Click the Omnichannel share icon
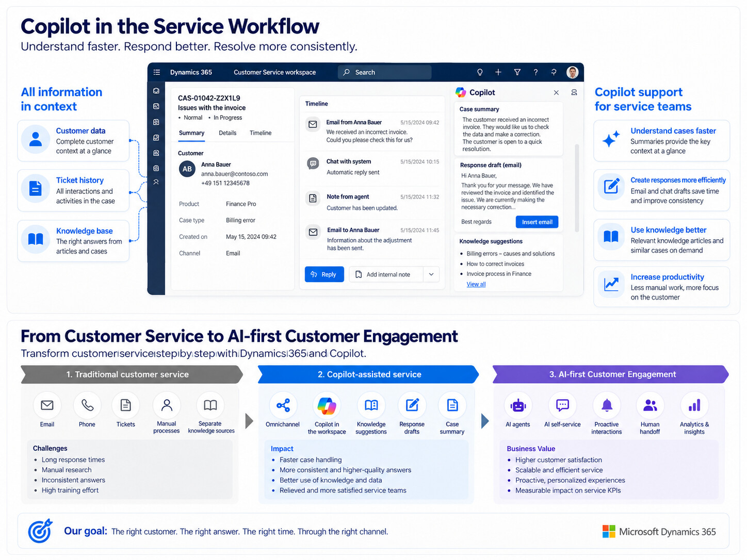Image resolution: width=747 pixels, height=560 pixels. [x=283, y=405]
